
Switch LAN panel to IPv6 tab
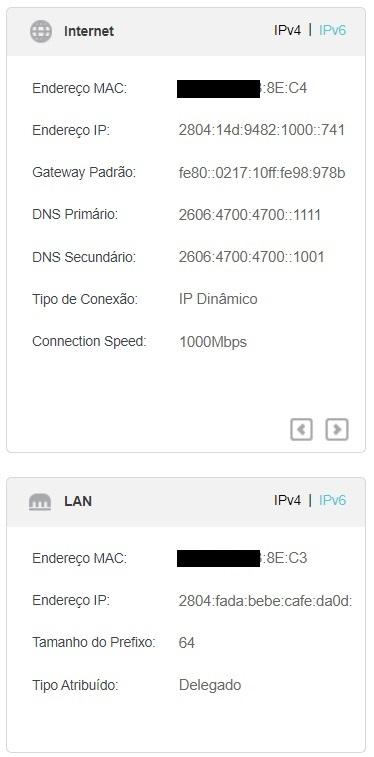click(x=332, y=500)
